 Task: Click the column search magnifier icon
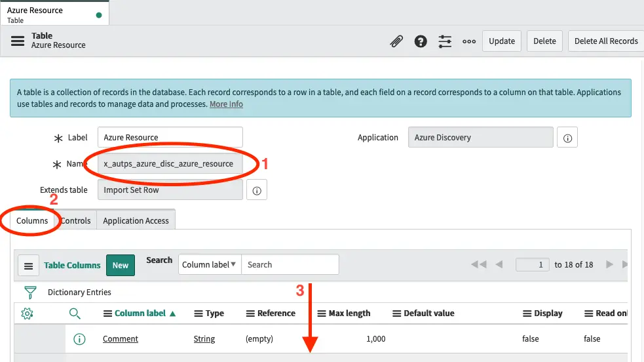[75, 313]
